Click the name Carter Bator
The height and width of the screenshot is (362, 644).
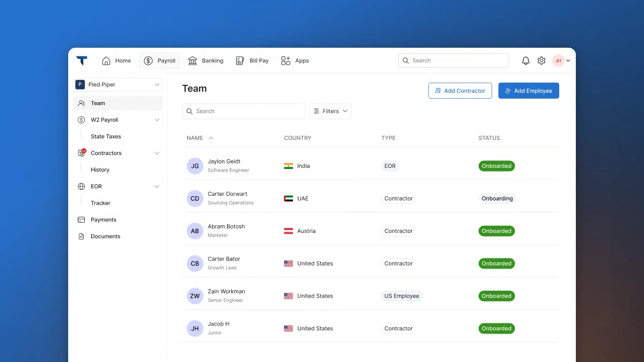(x=224, y=258)
